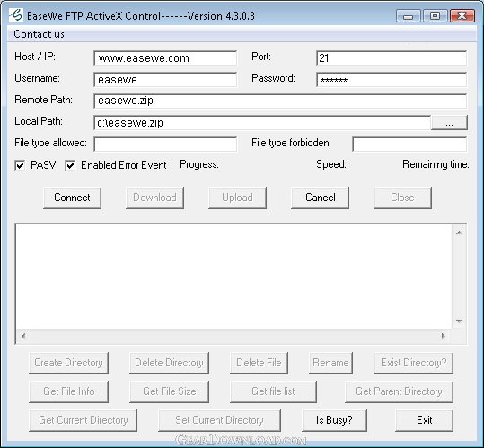Click the Remote Path input field
The image size is (484, 448).
point(280,101)
